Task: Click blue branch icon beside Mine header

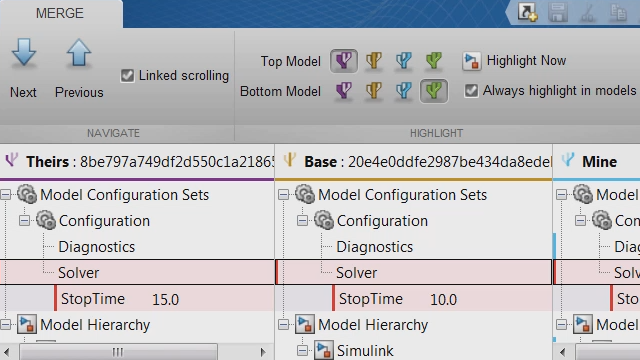Action: click(x=568, y=160)
